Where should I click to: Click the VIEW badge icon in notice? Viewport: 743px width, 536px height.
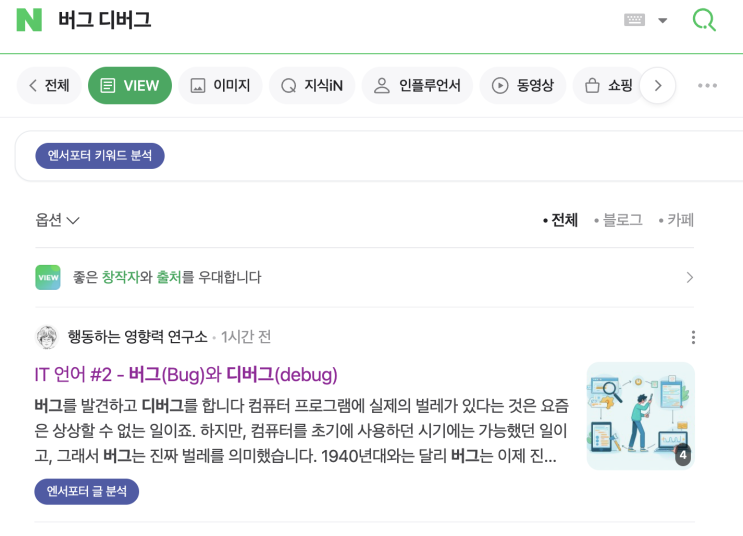[47, 277]
